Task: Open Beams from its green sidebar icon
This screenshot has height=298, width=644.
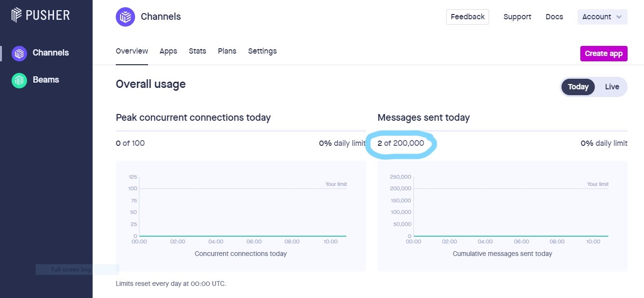Action: [19, 81]
